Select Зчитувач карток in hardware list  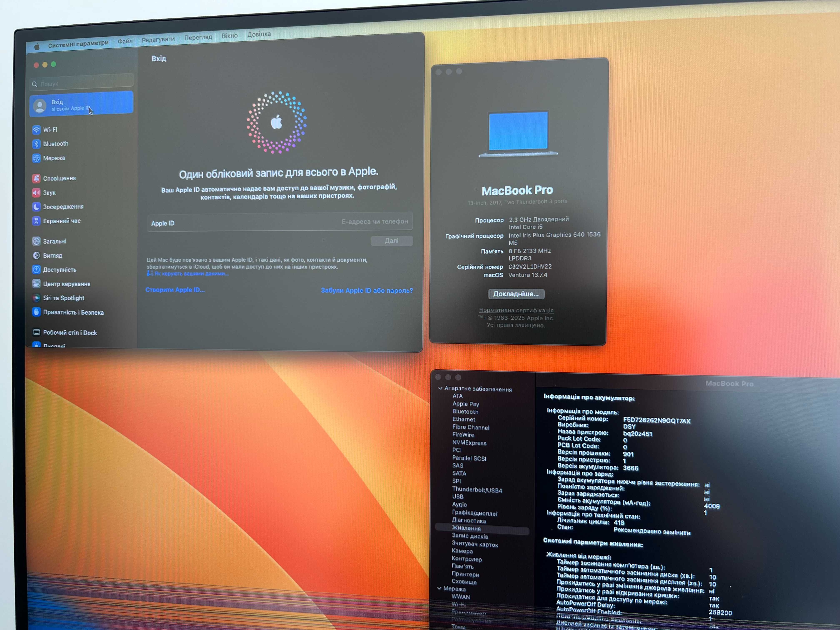click(x=475, y=544)
